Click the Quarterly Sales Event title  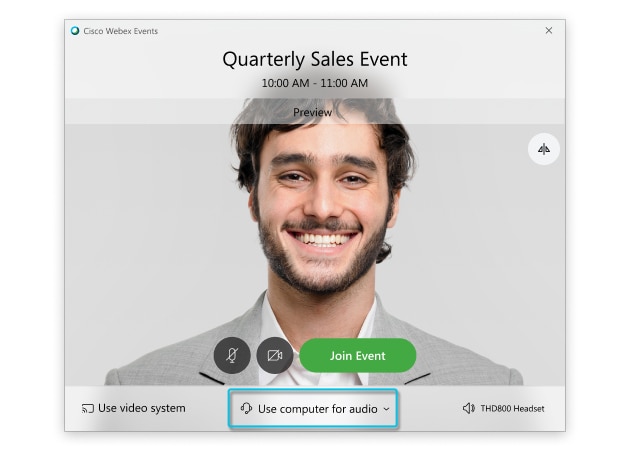315,59
